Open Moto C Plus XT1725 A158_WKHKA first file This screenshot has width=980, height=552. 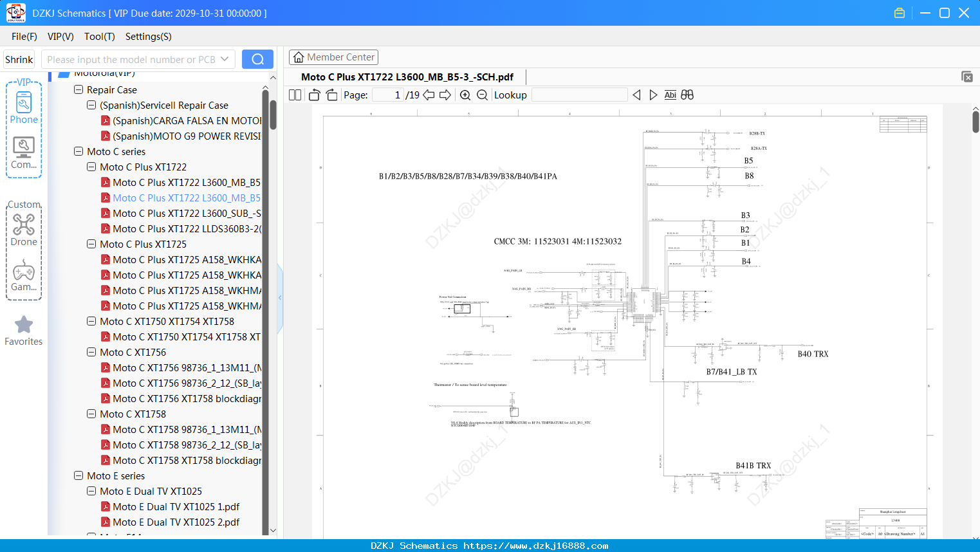coord(187,260)
